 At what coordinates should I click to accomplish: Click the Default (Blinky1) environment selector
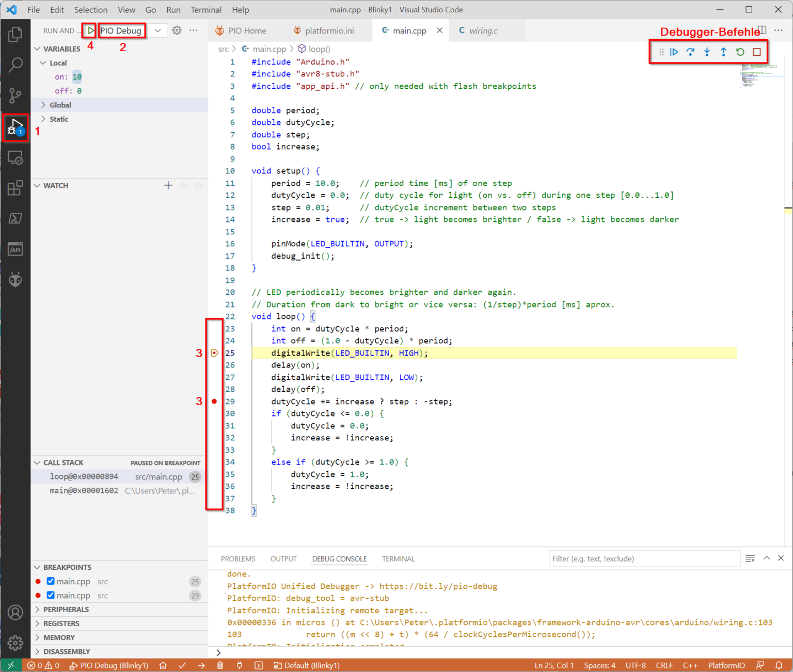[307, 665]
